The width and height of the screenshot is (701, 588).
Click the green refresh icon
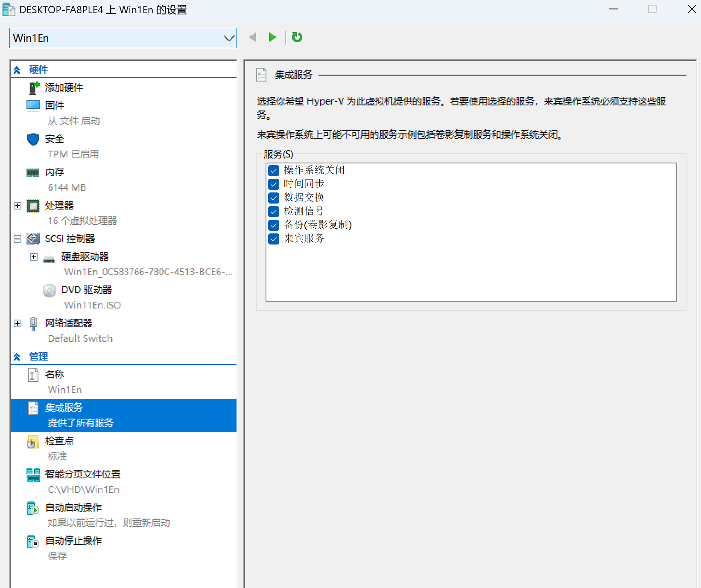pos(297,37)
